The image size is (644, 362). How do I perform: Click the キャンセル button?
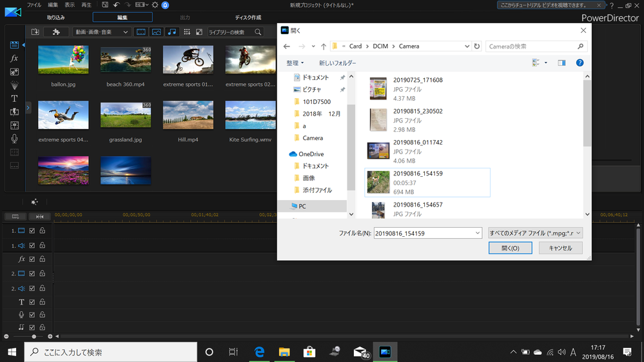coord(561,248)
